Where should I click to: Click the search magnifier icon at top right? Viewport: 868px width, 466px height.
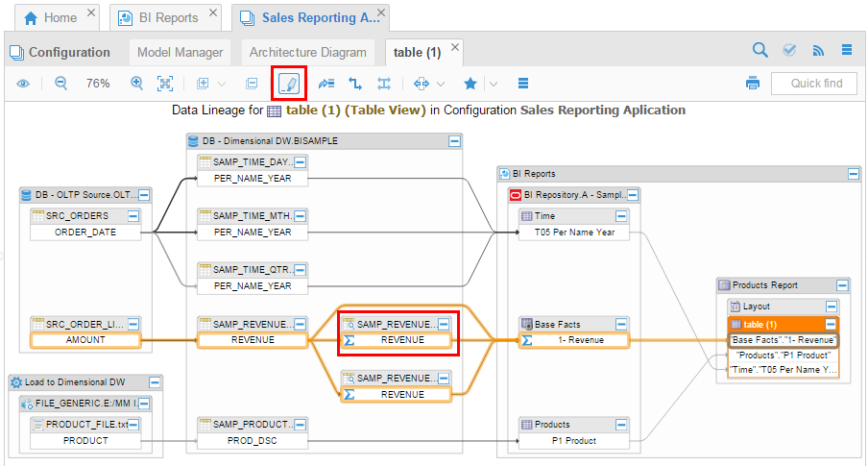[x=760, y=50]
